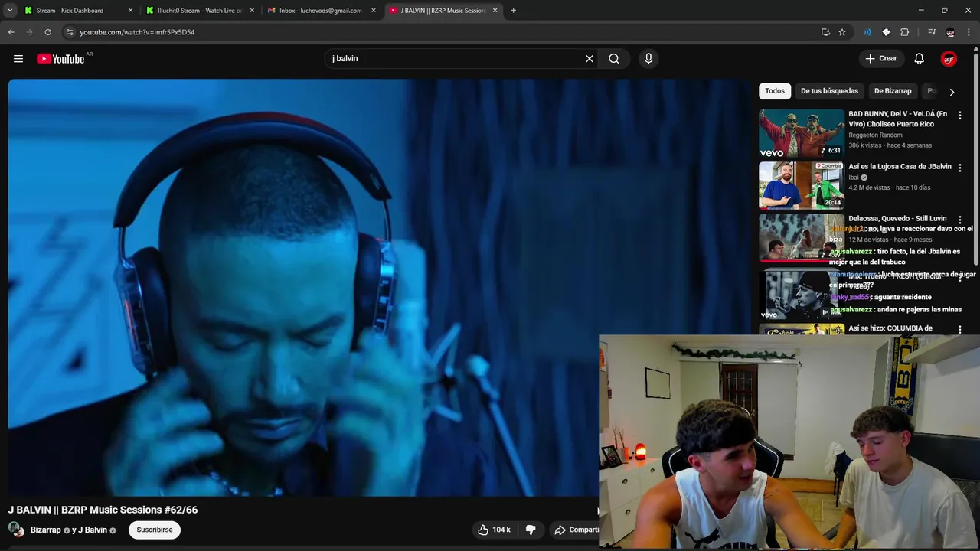Bookmark this page with star icon
This screenshot has height=551, width=980.
pos(842,32)
